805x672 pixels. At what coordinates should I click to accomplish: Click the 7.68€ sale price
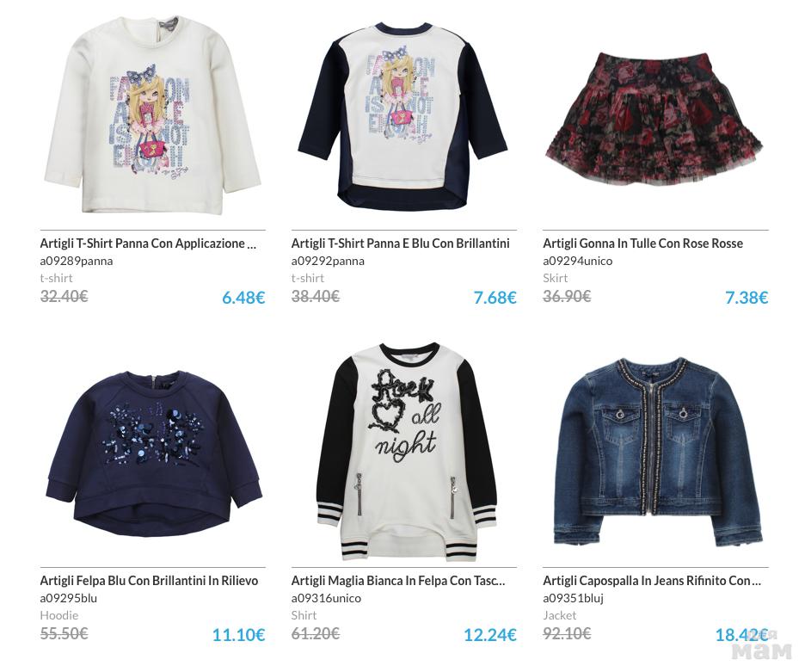[495, 298]
